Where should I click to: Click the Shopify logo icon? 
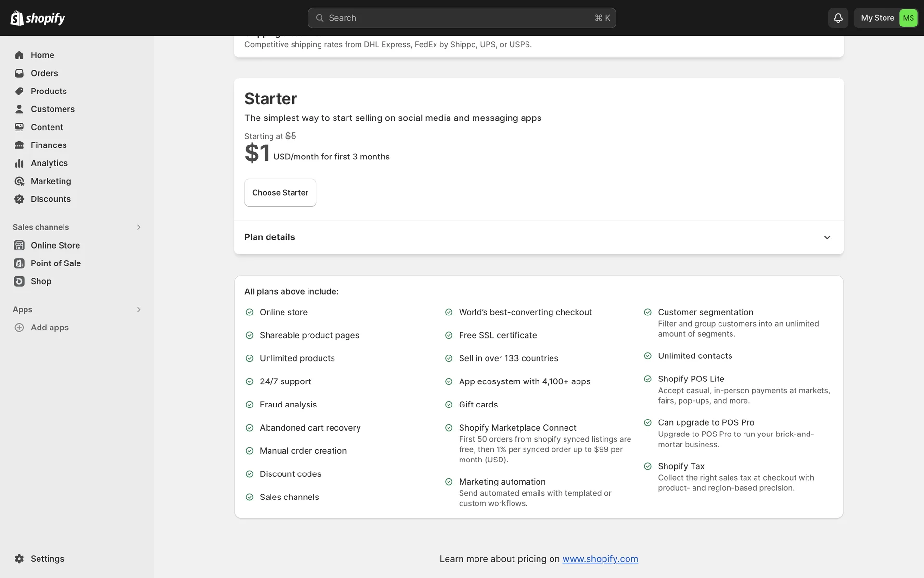tap(17, 18)
